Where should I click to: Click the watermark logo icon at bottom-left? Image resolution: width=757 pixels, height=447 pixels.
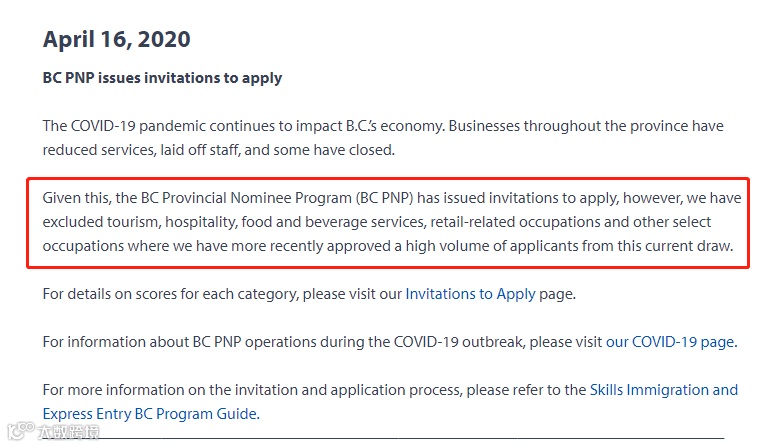(x=20, y=431)
